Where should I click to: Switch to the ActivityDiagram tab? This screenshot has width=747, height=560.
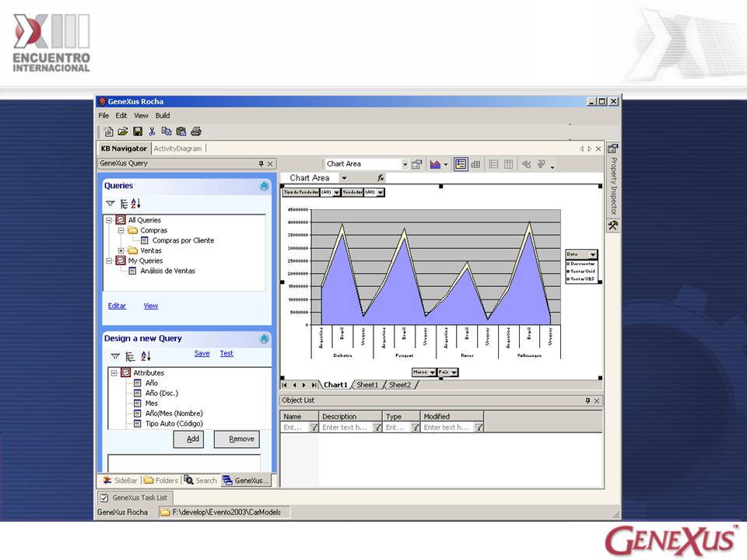coord(177,149)
